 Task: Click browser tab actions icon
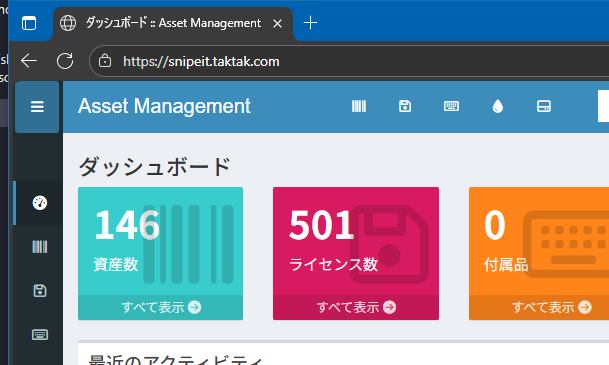(29, 23)
